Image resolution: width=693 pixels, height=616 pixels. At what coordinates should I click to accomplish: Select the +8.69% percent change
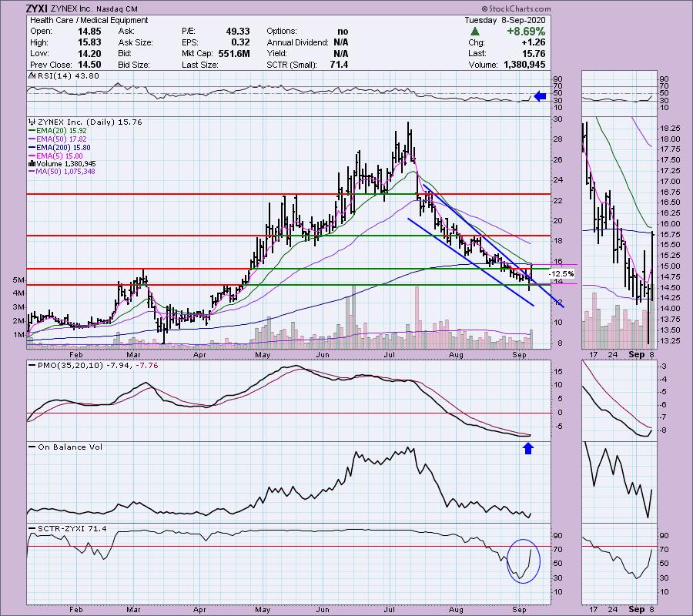(526, 32)
